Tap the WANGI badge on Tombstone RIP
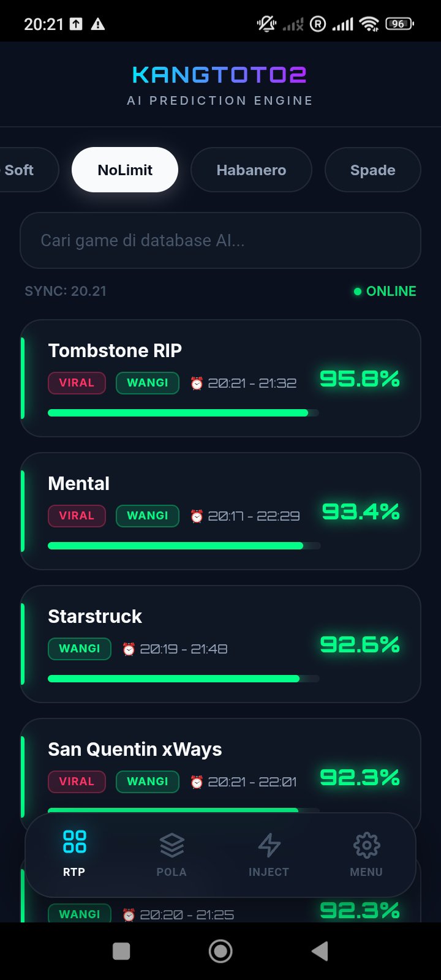This screenshot has height=980, width=441. click(148, 383)
